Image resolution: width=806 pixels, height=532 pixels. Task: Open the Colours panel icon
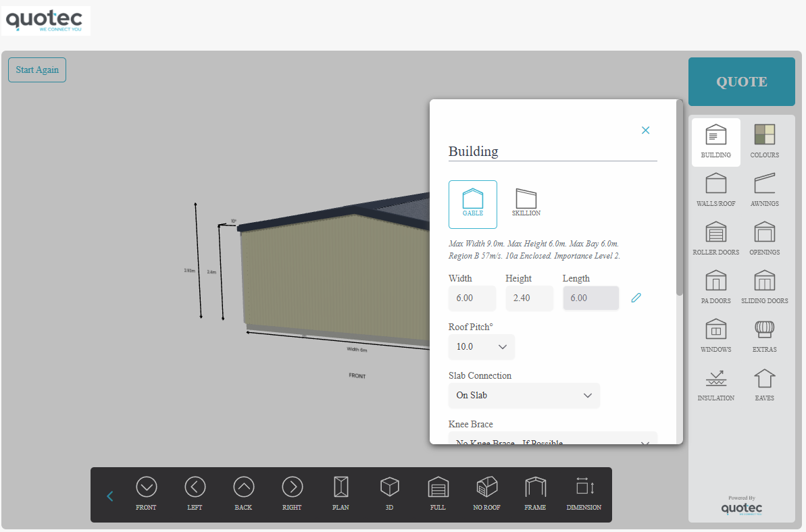point(764,142)
